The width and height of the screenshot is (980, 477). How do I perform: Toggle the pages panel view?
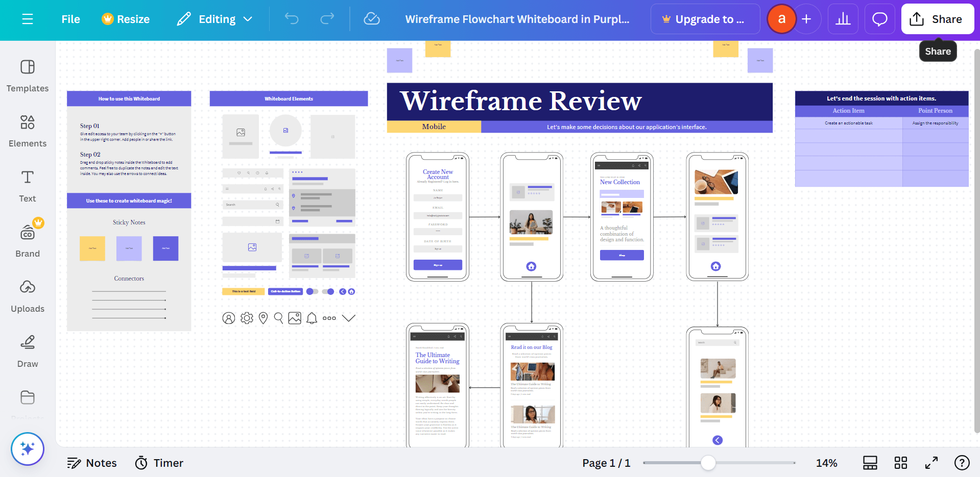coord(870,463)
